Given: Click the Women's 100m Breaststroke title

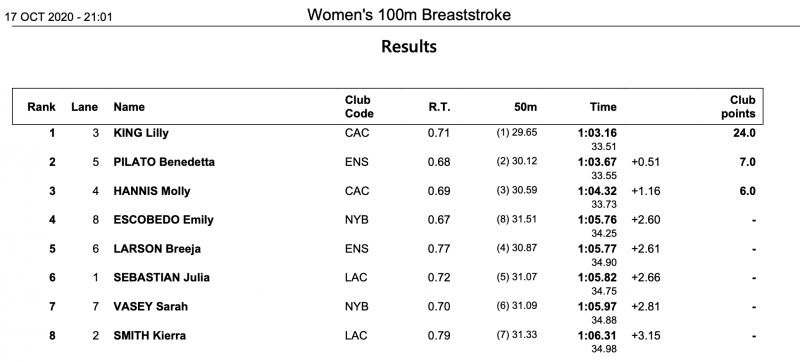Looking at the screenshot, I should click(x=409, y=15).
